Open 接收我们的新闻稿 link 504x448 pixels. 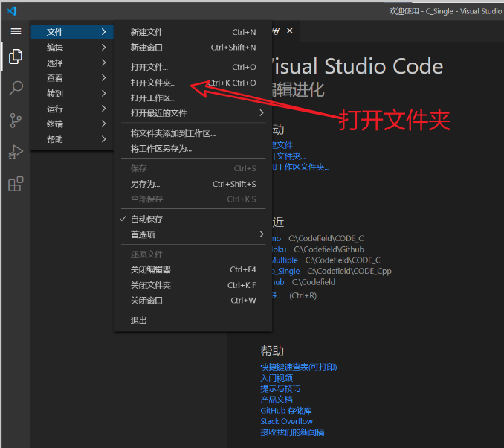[292, 432]
